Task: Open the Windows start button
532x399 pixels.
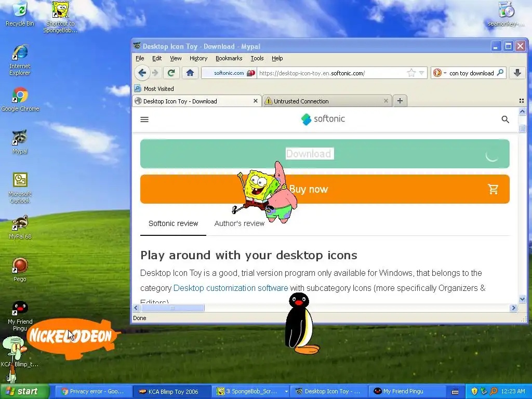Action: click(24, 392)
